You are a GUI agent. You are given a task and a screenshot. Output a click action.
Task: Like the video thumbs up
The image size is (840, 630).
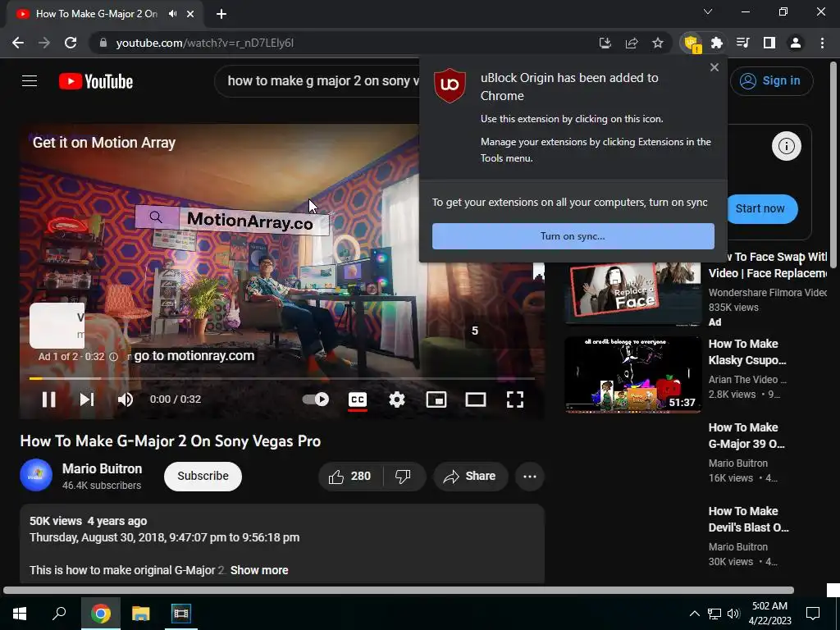click(x=350, y=477)
